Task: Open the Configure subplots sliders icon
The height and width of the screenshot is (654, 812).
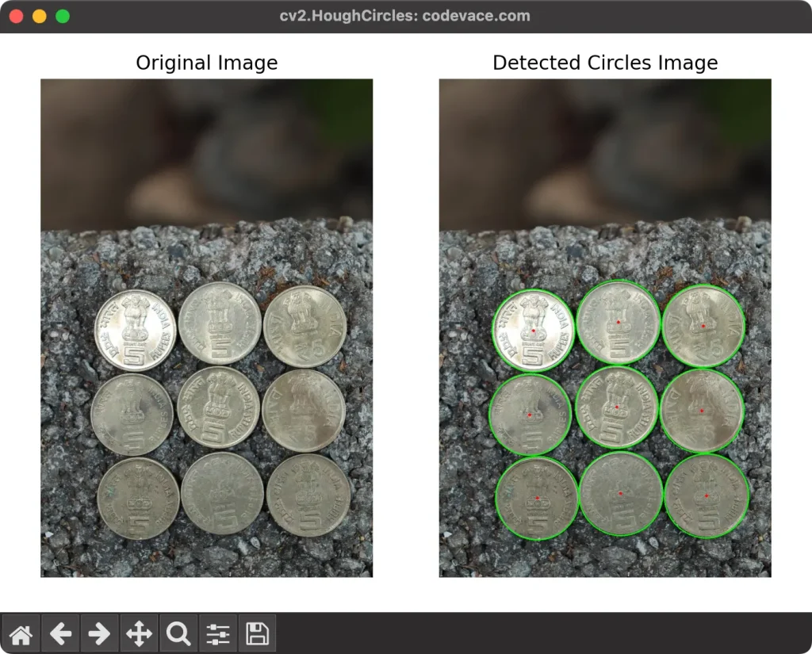Action: [x=218, y=633]
